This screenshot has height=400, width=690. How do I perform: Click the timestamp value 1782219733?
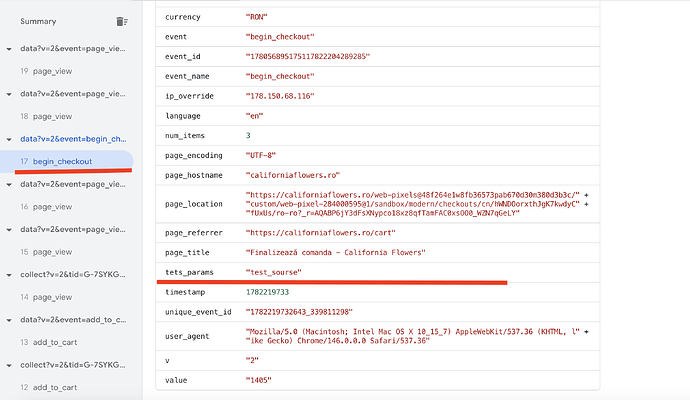[x=267, y=292]
